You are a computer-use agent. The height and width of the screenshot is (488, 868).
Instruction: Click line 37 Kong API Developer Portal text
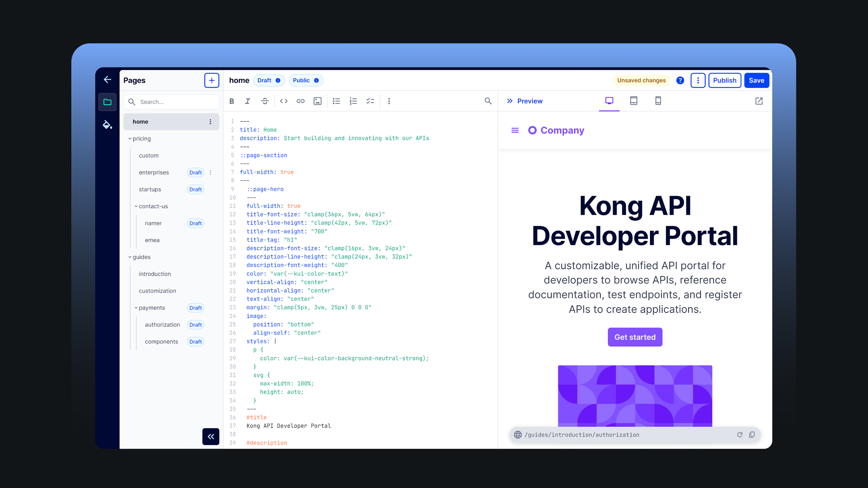(289, 426)
